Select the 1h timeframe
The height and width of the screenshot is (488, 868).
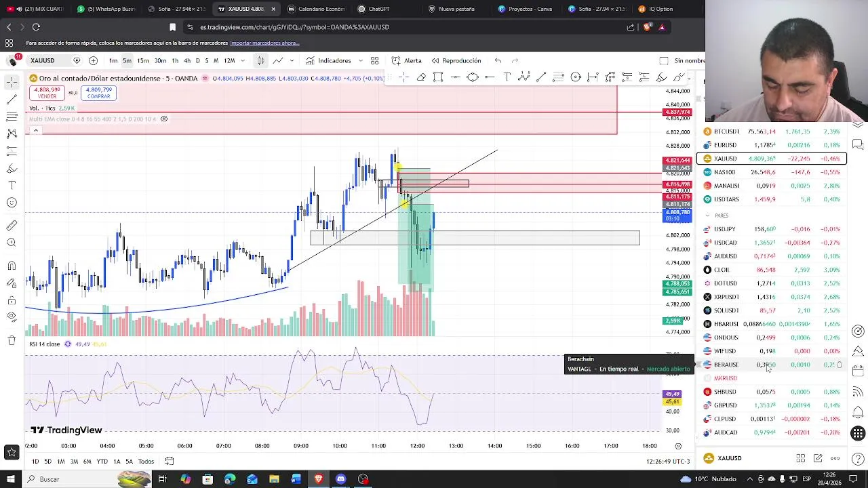pyautogui.click(x=175, y=61)
